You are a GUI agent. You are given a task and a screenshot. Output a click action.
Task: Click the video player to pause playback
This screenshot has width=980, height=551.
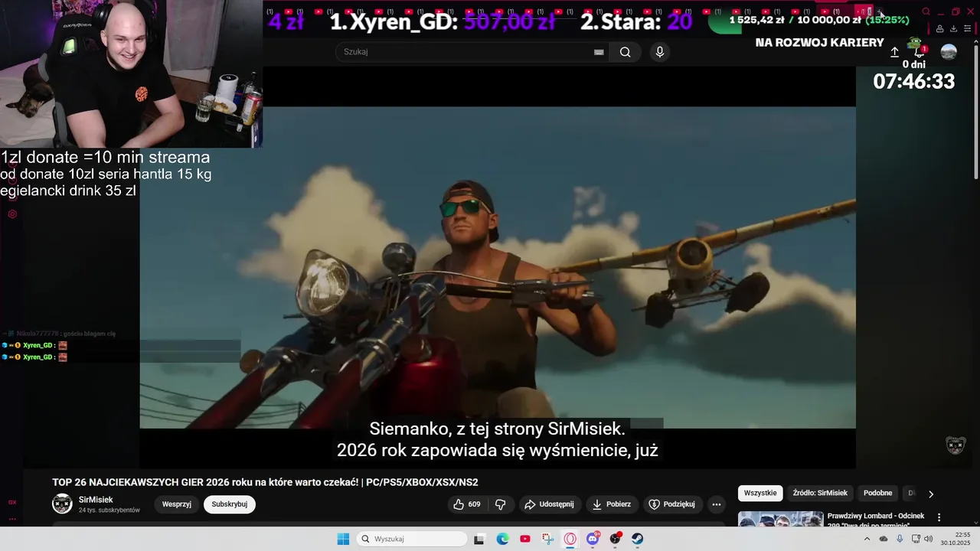(x=498, y=267)
